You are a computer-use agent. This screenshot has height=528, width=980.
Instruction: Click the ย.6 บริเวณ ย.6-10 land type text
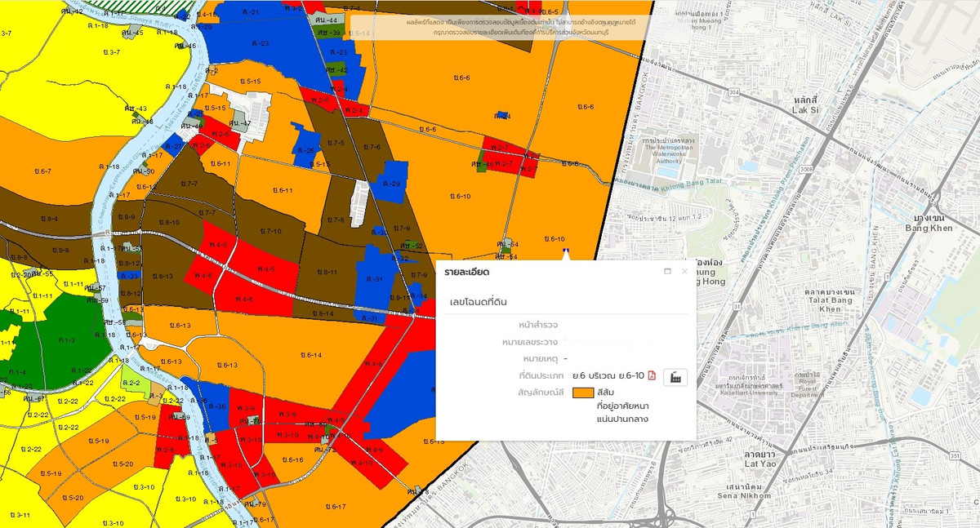coord(609,375)
